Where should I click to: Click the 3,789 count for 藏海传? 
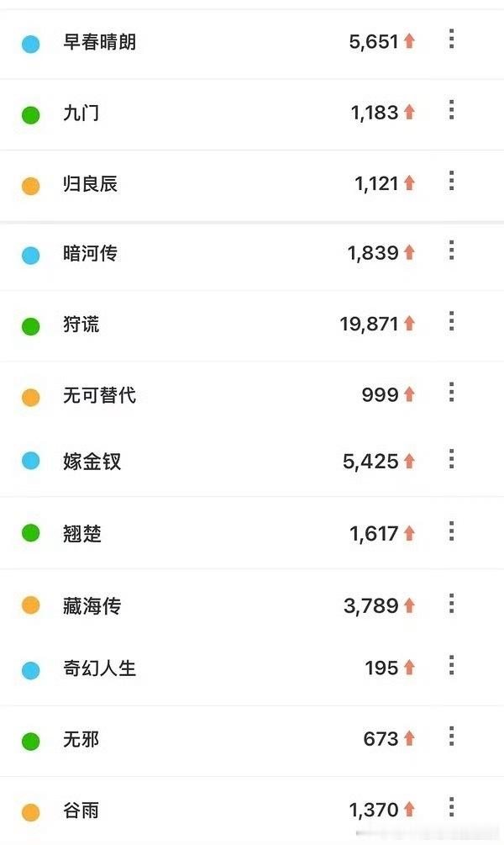coord(371,605)
